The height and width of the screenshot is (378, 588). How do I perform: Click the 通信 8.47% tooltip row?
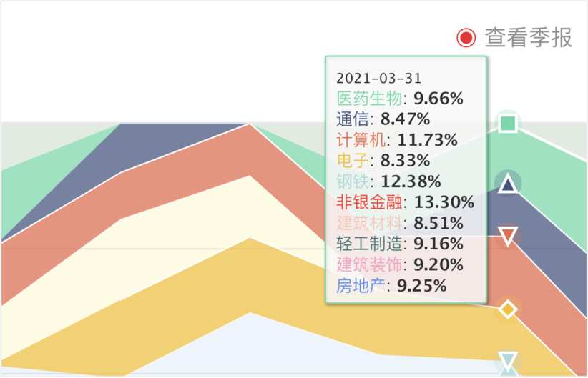coord(383,119)
